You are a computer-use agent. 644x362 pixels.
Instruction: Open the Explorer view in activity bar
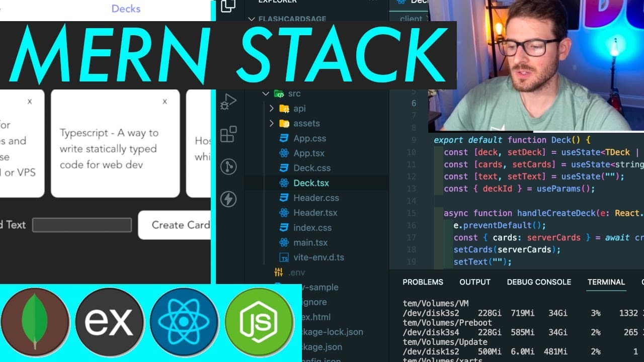[x=228, y=5]
